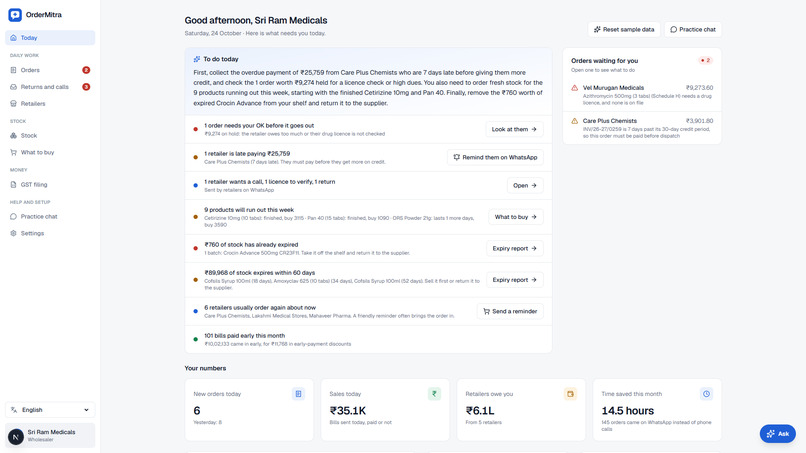Viewport: 806px width, 453px height.
Task: Open Expiry report for ₹89,968 stock
Action: 515,280
